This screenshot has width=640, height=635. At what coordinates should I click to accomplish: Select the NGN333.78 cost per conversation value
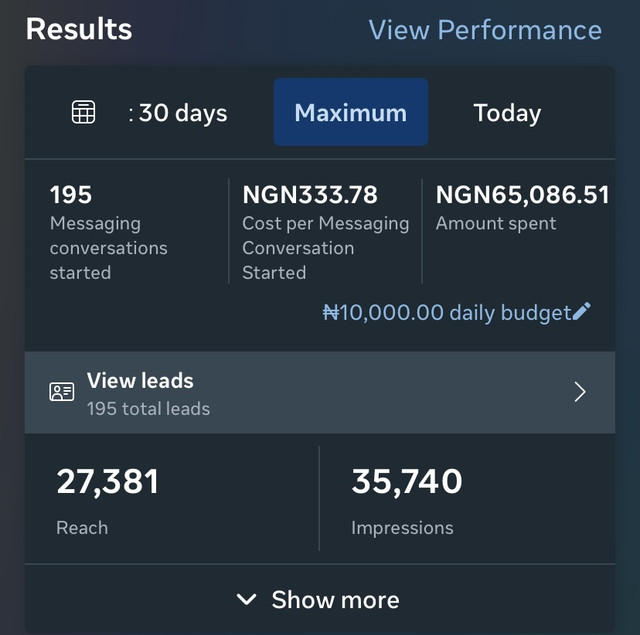click(310, 194)
